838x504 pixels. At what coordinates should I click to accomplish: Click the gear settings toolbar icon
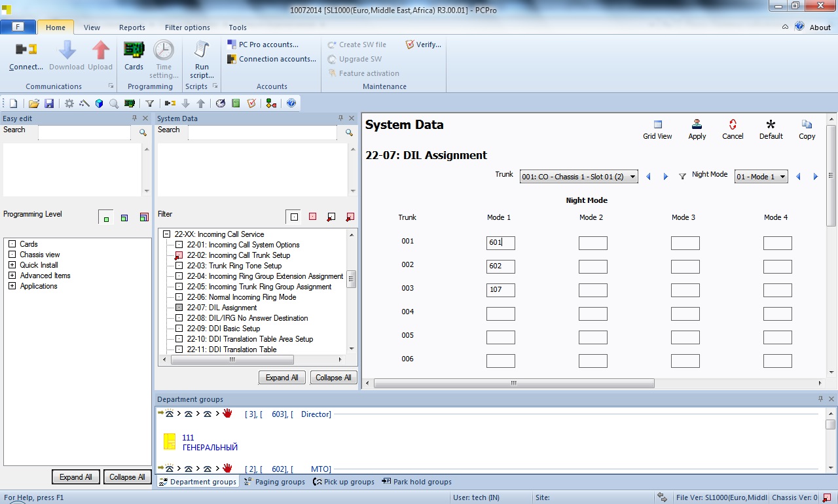tap(69, 103)
